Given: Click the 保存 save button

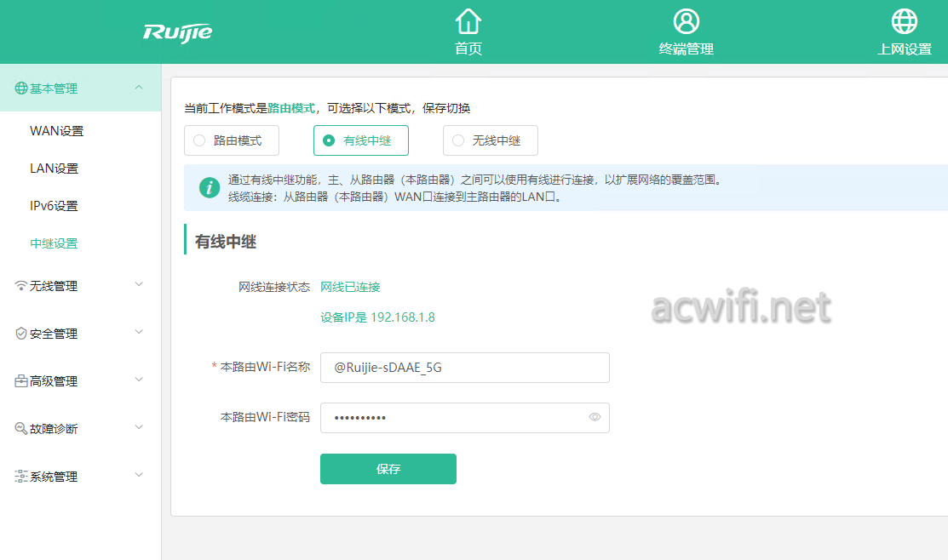Looking at the screenshot, I should (388, 469).
